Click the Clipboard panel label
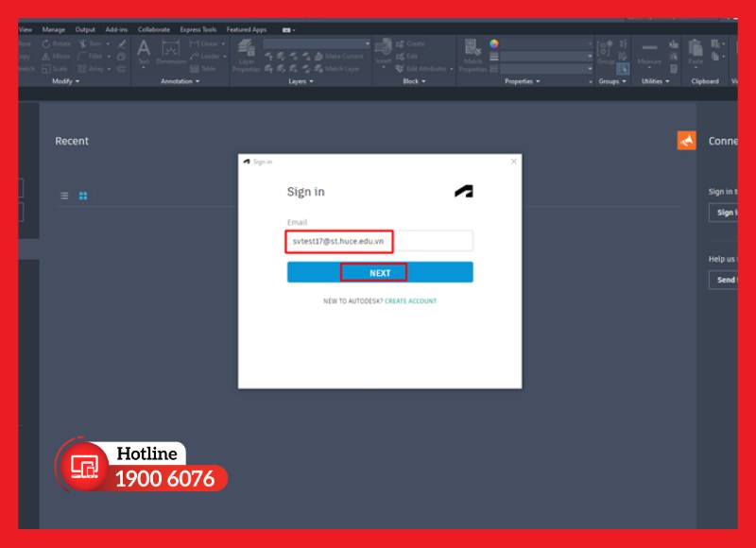The image size is (756, 548). (x=705, y=81)
